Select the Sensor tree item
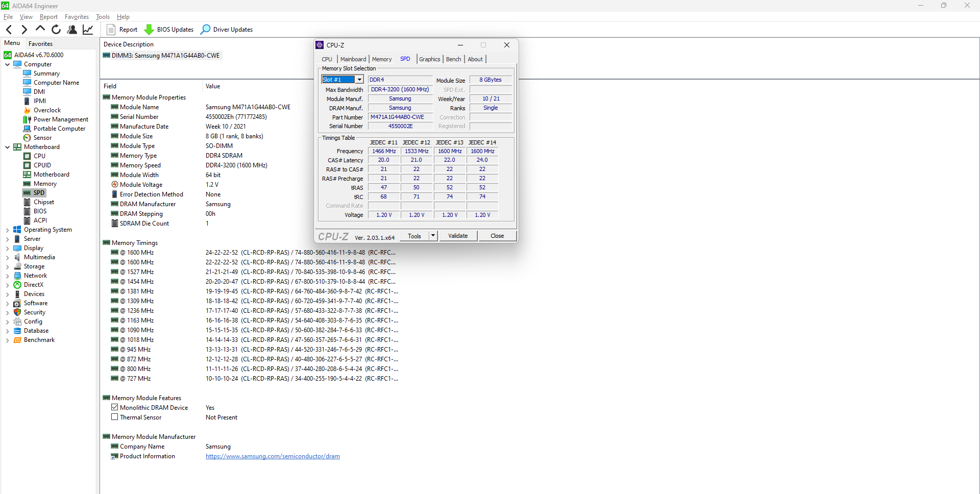 (37, 138)
